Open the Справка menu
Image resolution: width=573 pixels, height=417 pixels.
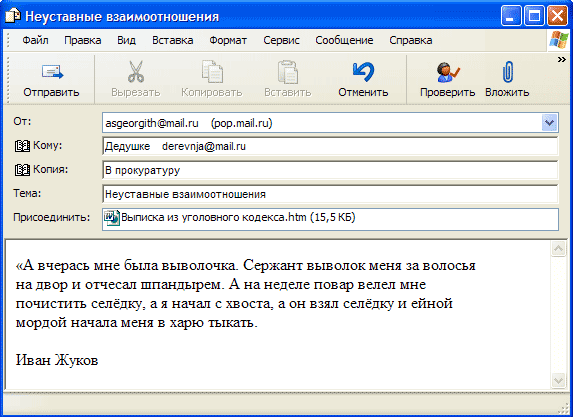(x=411, y=40)
